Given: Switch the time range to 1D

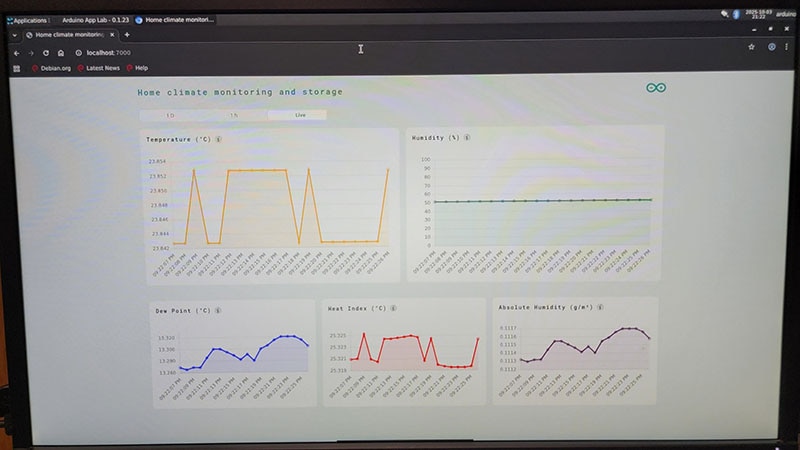Looking at the screenshot, I should pyautogui.click(x=170, y=115).
